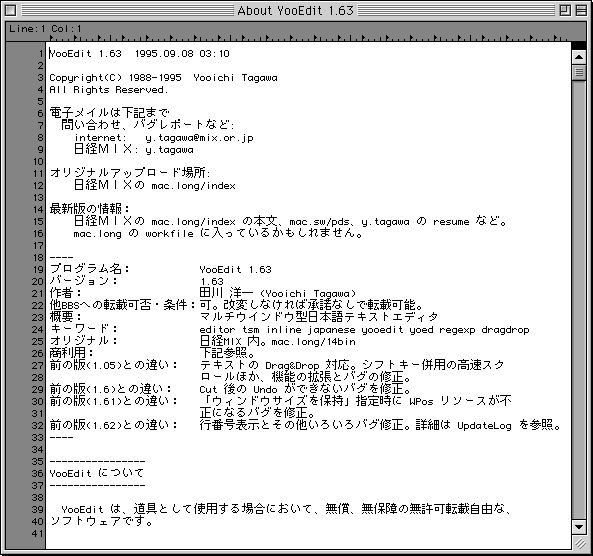
Task: Click the scroll up arrow
Action: click(x=579, y=57)
